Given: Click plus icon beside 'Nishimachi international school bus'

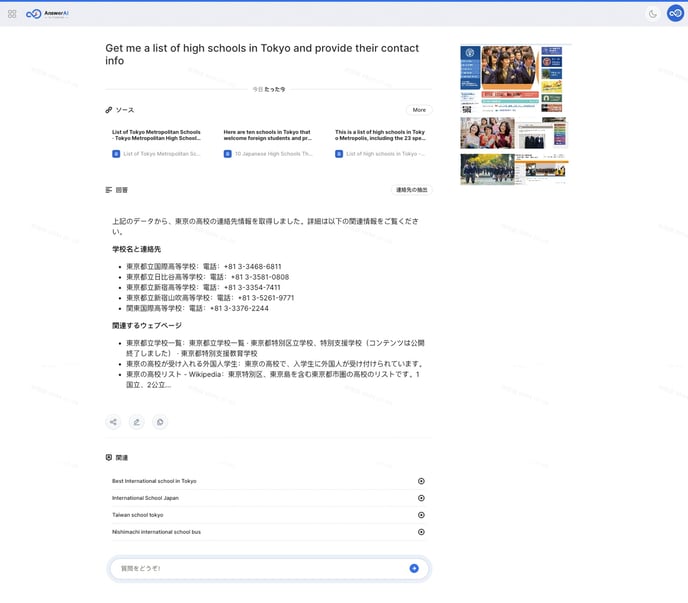Looking at the screenshot, I should pyautogui.click(x=421, y=532).
